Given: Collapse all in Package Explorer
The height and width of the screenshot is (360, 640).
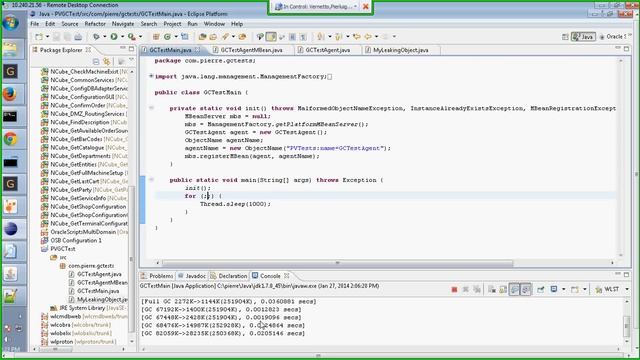Looking at the screenshot, I should [96, 61].
